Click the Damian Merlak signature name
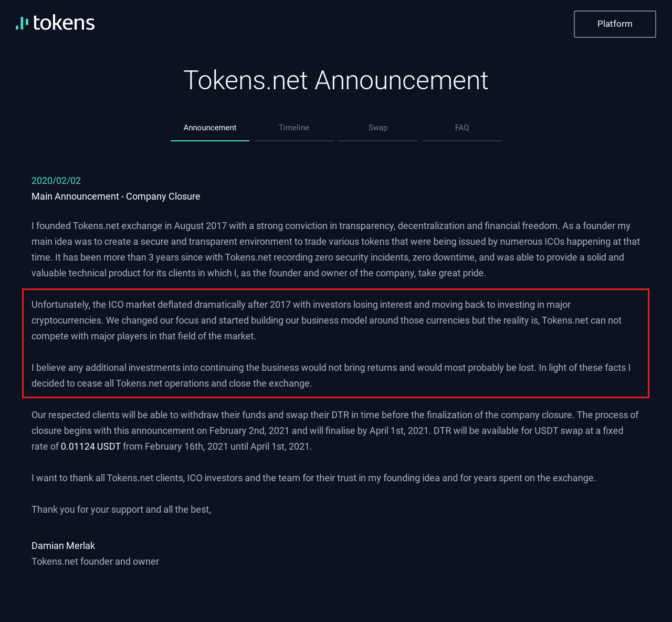Image resolution: width=672 pixels, height=622 pixels. point(64,546)
